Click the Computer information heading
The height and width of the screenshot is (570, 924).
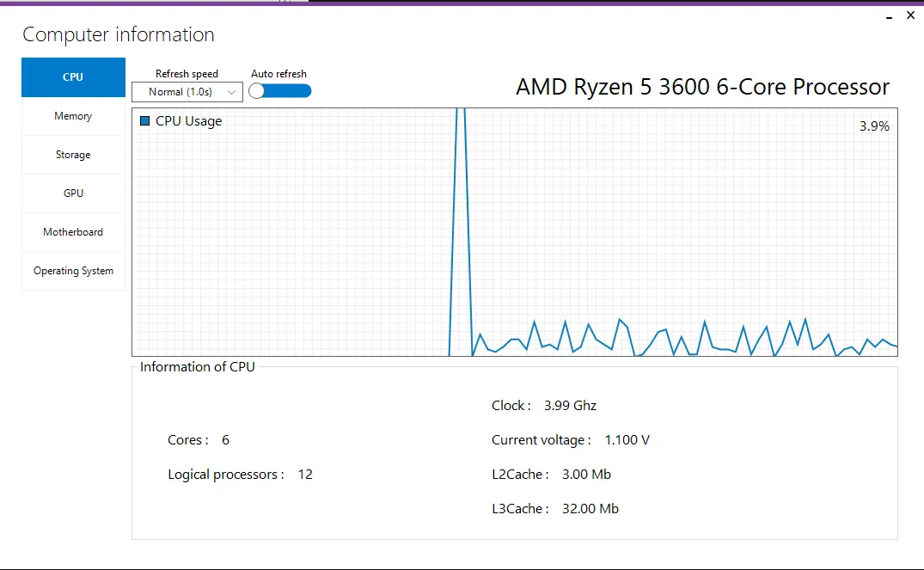[119, 34]
